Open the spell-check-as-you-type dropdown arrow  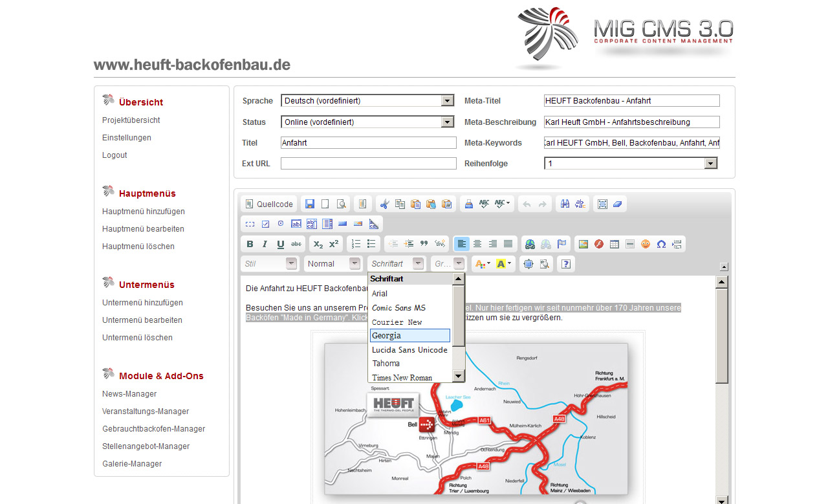[508, 204]
